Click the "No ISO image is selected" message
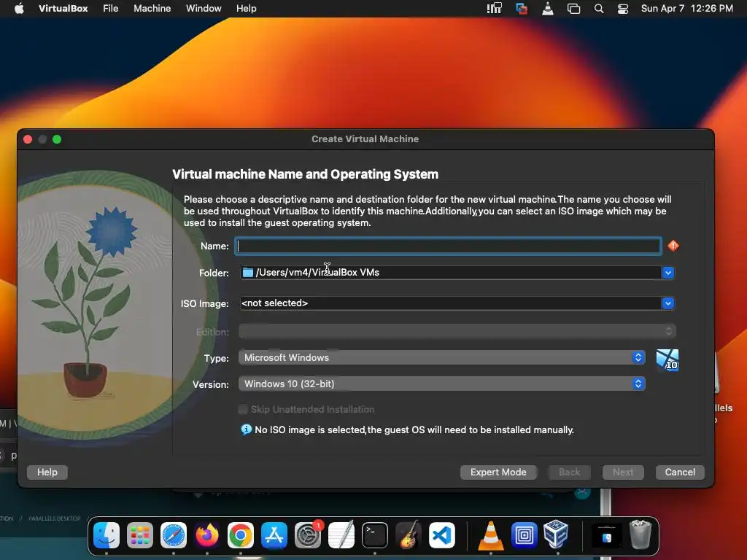Image resolution: width=747 pixels, height=560 pixels. tap(414, 430)
